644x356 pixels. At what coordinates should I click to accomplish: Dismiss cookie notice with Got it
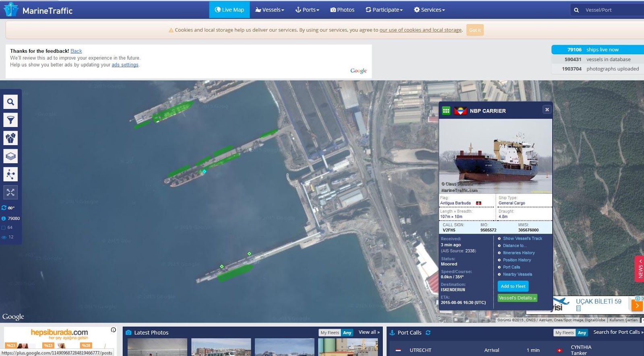click(x=475, y=30)
